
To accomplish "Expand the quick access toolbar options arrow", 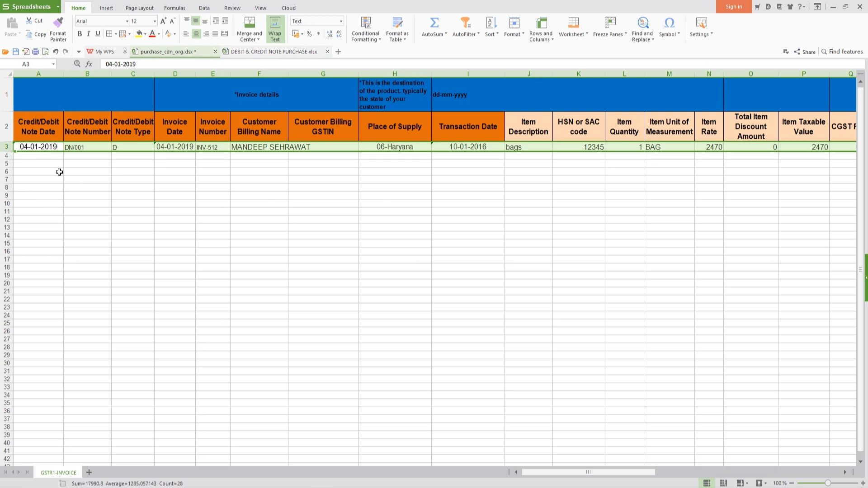I will pyautogui.click(x=79, y=52).
